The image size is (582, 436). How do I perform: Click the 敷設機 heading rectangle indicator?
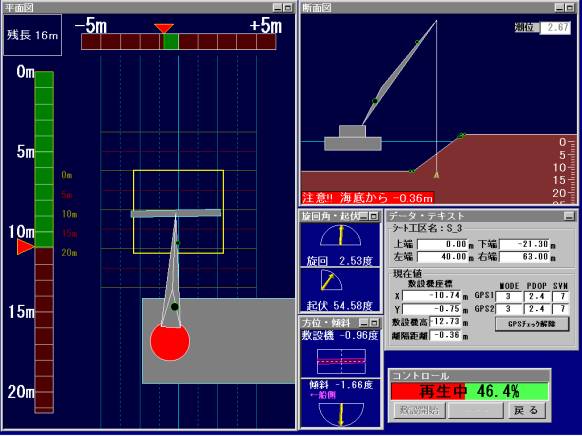(341, 361)
